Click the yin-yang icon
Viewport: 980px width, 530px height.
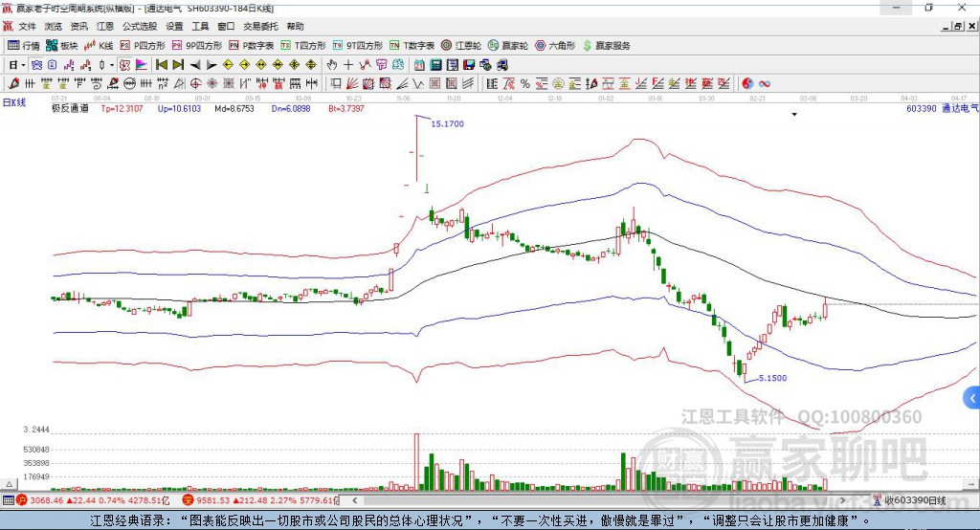tap(747, 84)
